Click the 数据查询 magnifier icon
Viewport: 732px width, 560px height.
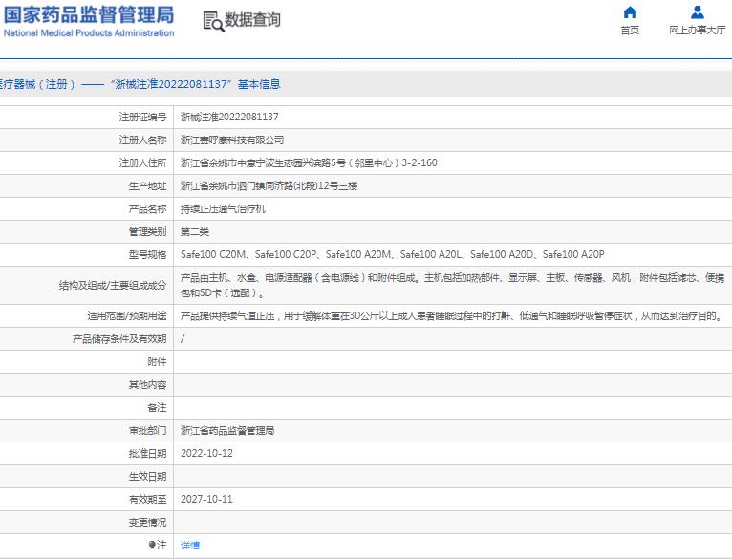212,21
